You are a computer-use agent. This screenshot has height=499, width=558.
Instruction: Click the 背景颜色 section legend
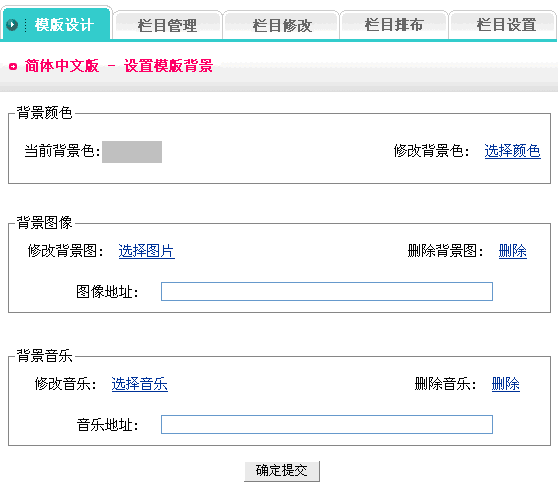click(x=44, y=113)
